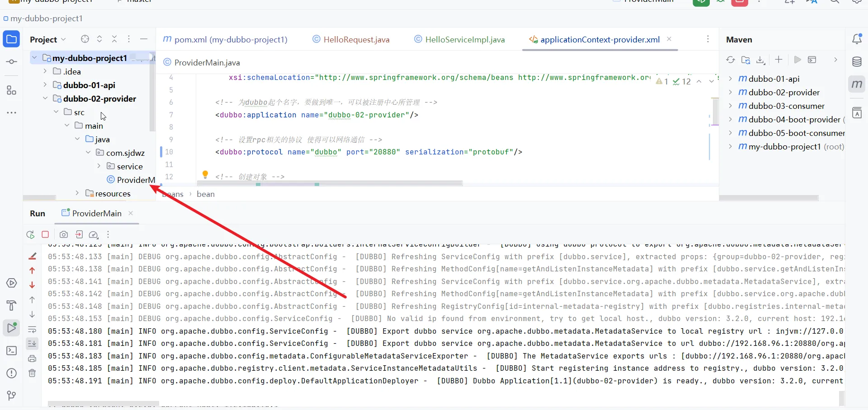The image size is (868, 410).
Task: Open the Database tool window
Action: pos(857,62)
